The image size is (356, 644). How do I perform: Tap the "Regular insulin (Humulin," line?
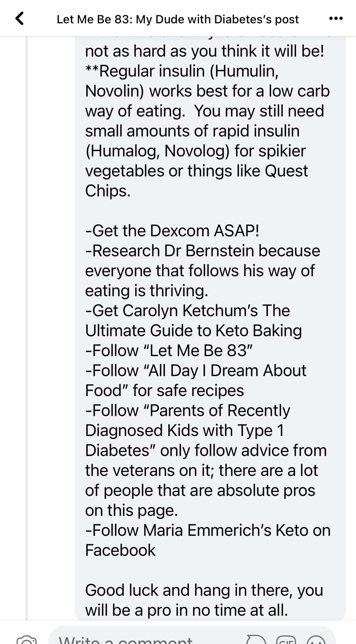tap(182, 71)
